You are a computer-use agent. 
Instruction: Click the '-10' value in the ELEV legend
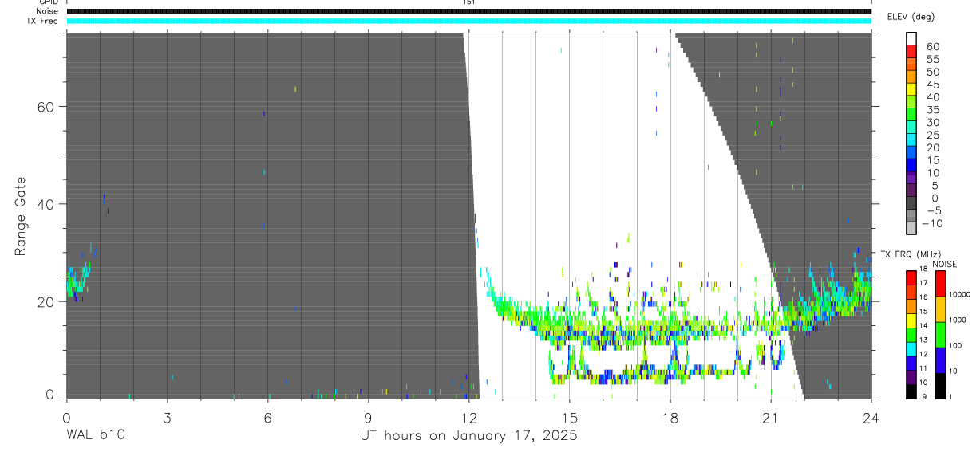pyautogui.click(x=933, y=223)
